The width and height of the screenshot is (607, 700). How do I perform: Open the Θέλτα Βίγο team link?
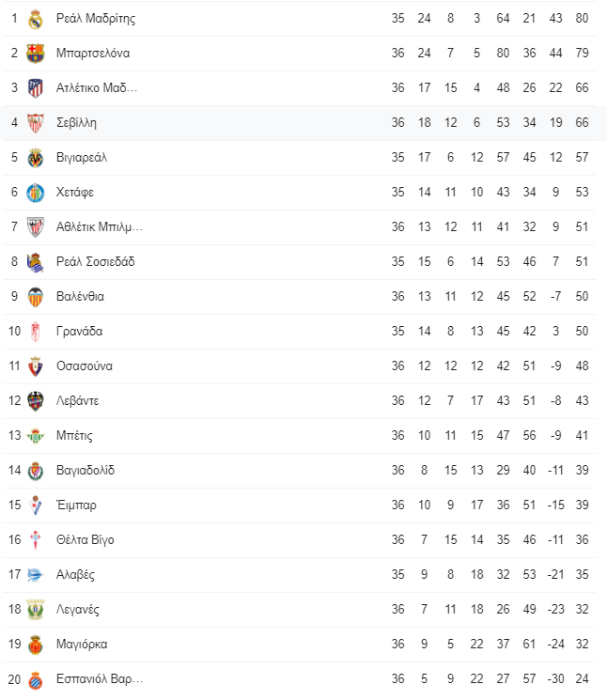click(85, 540)
